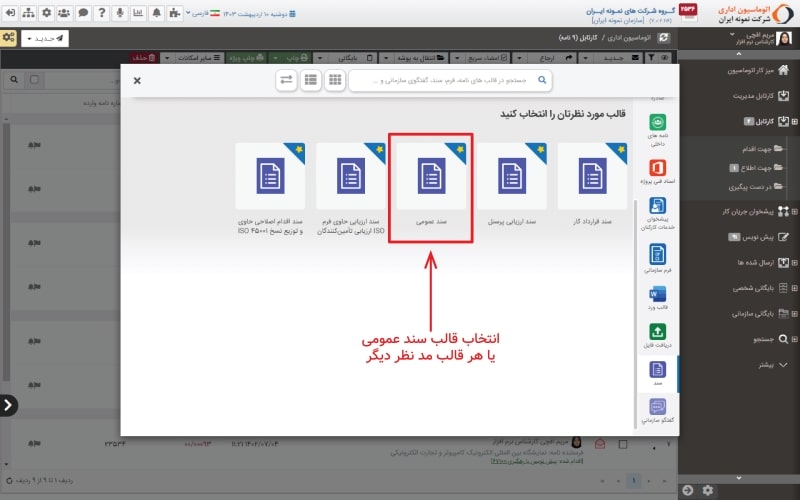Open کارتابل مدیریت in sidebar
The width and height of the screenshot is (800, 500).
point(761,95)
